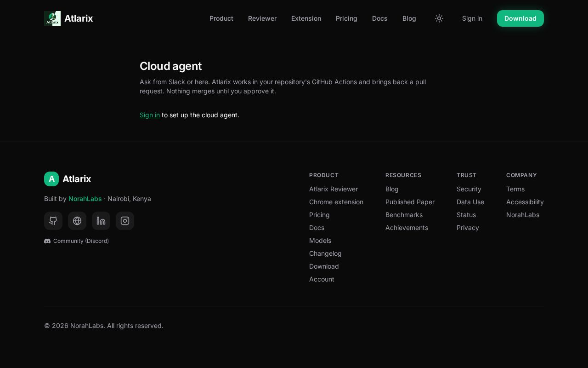Open Models footer link

pyautogui.click(x=320, y=241)
